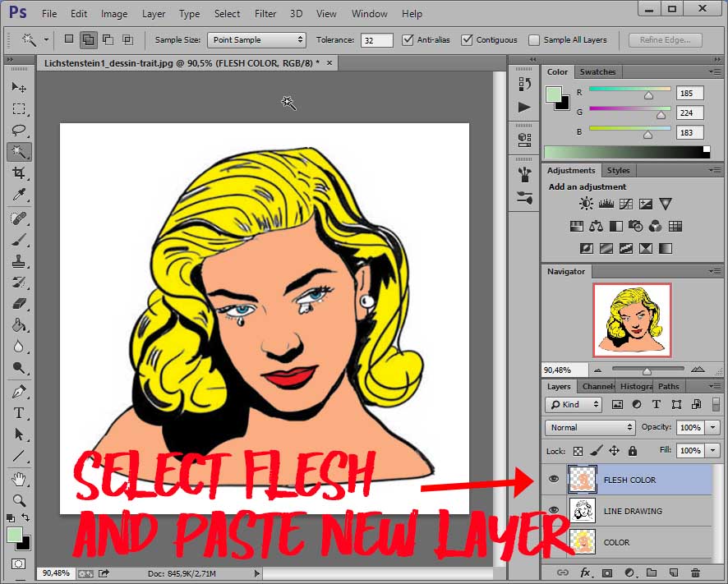
Task: Create a new layer
Action: pyautogui.click(x=674, y=573)
